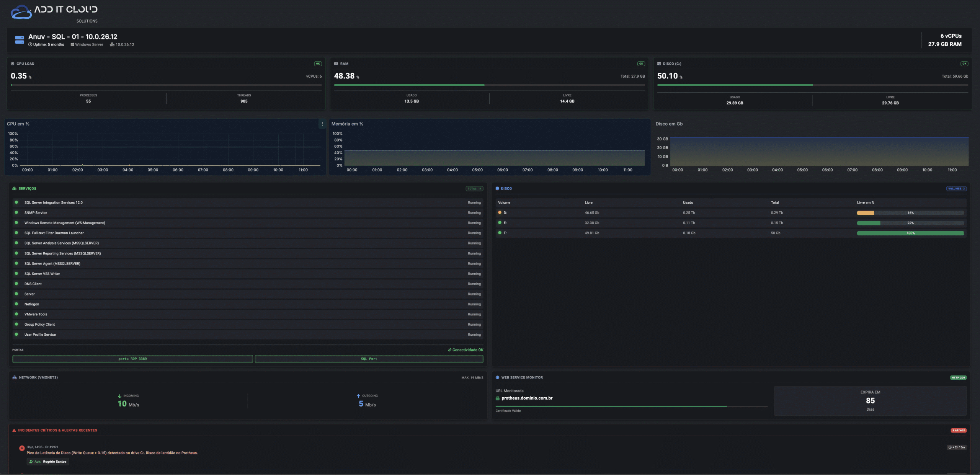This screenshot has height=475, width=980.
Task: Click the Ack Rogério Santos badge
Action: coord(48,462)
